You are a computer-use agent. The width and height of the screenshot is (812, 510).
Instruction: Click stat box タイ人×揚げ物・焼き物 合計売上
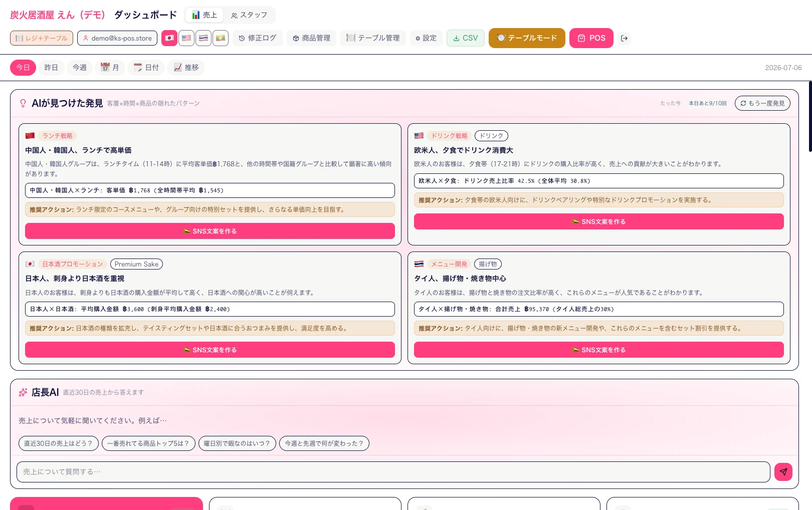[599, 309]
